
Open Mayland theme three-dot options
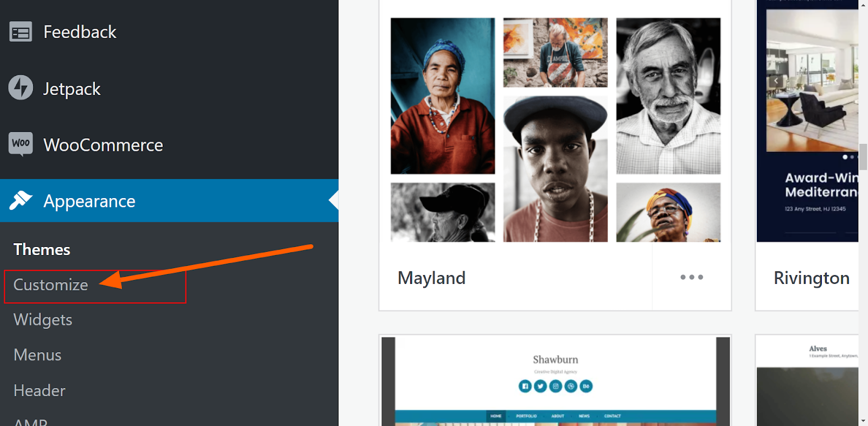tap(692, 277)
